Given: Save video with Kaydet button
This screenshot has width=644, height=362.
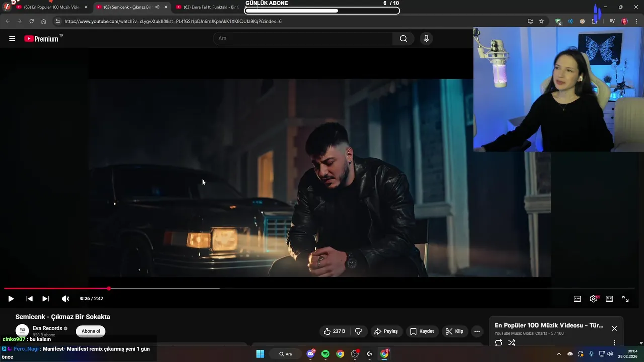Looking at the screenshot, I should [422, 331].
